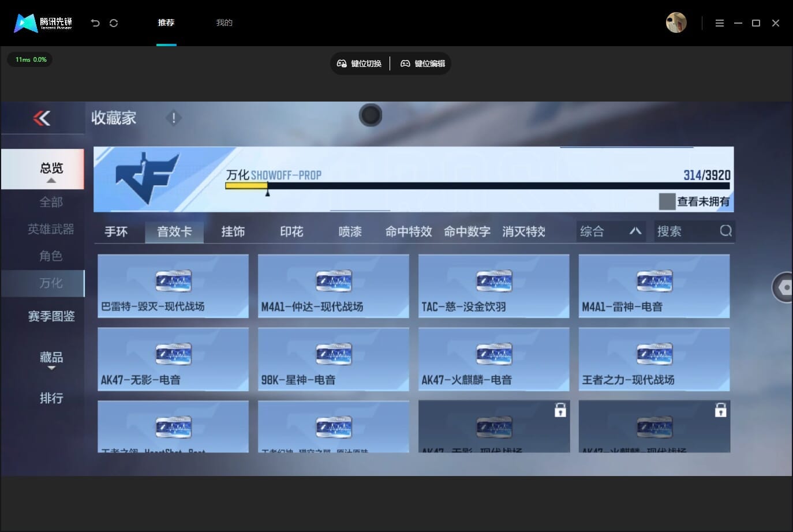Expand the 藏品 sidebar section
793x532 pixels.
[51, 359]
